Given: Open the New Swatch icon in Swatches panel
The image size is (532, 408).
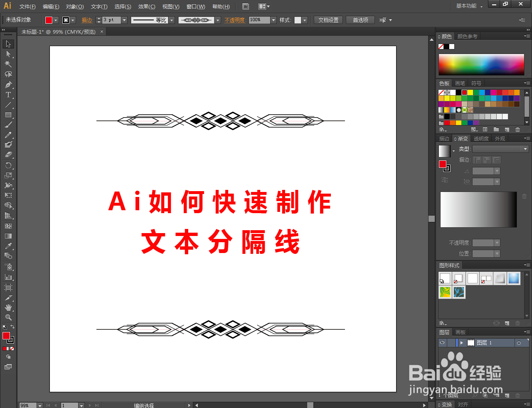Looking at the screenshot, I should click(x=507, y=130).
